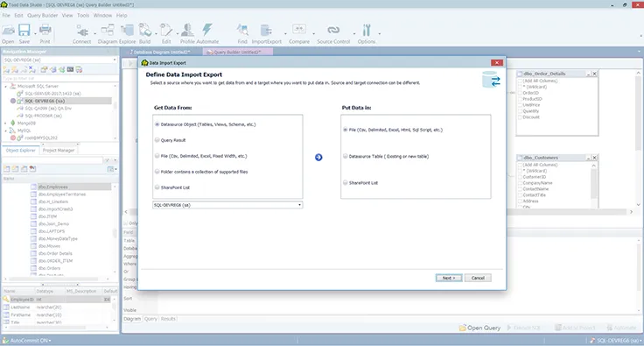644x346 pixels.
Task: Select Folder collection source option
Action: click(157, 172)
